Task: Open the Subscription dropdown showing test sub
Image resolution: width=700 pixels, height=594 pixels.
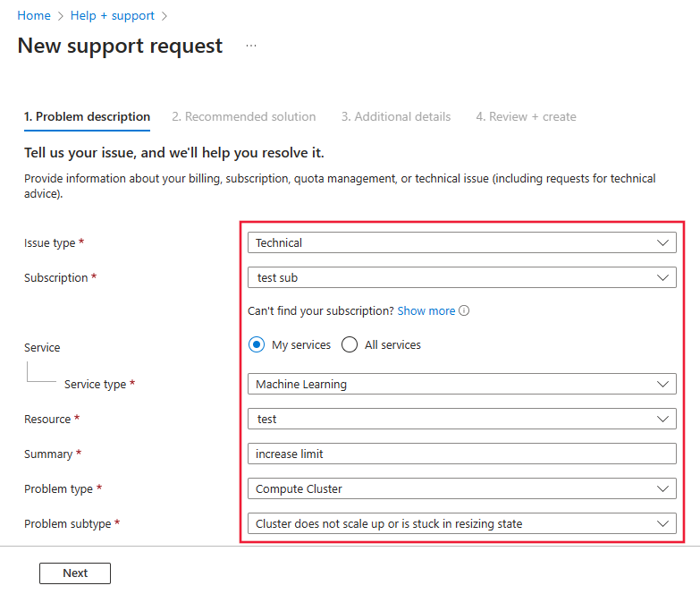Action: click(461, 277)
